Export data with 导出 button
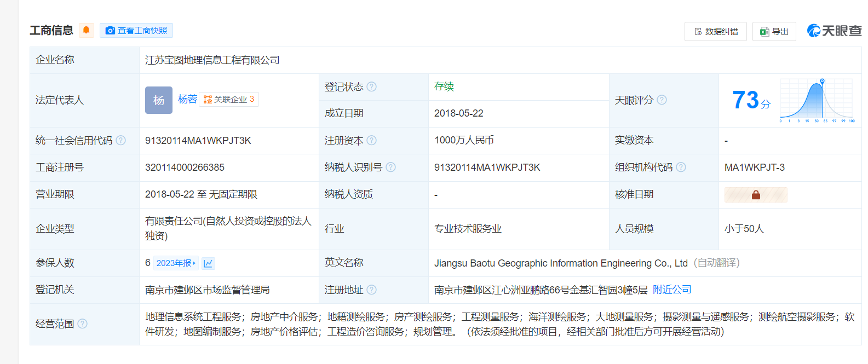Image resolution: width=868 pixels, height=364 pixels. pyautogui.click(x=774, y=31)
